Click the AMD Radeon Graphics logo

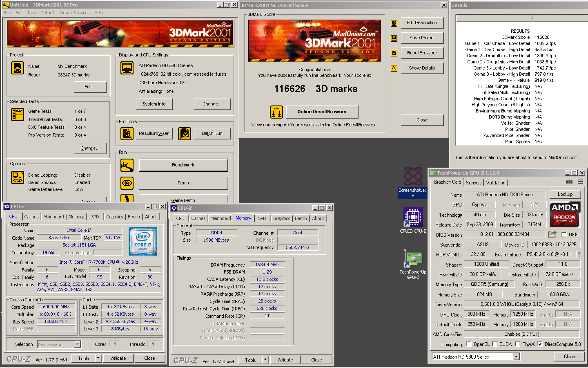point(565,214)
